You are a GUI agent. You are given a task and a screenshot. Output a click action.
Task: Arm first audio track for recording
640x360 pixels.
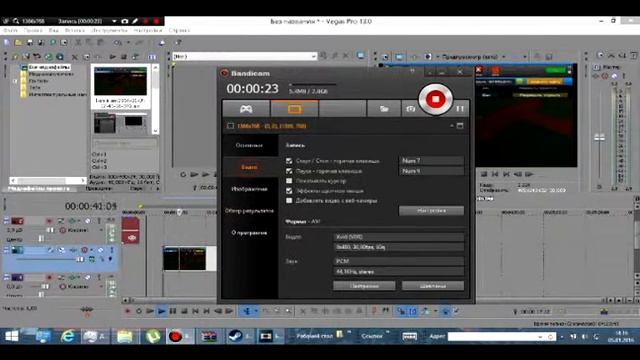(49, 221)
